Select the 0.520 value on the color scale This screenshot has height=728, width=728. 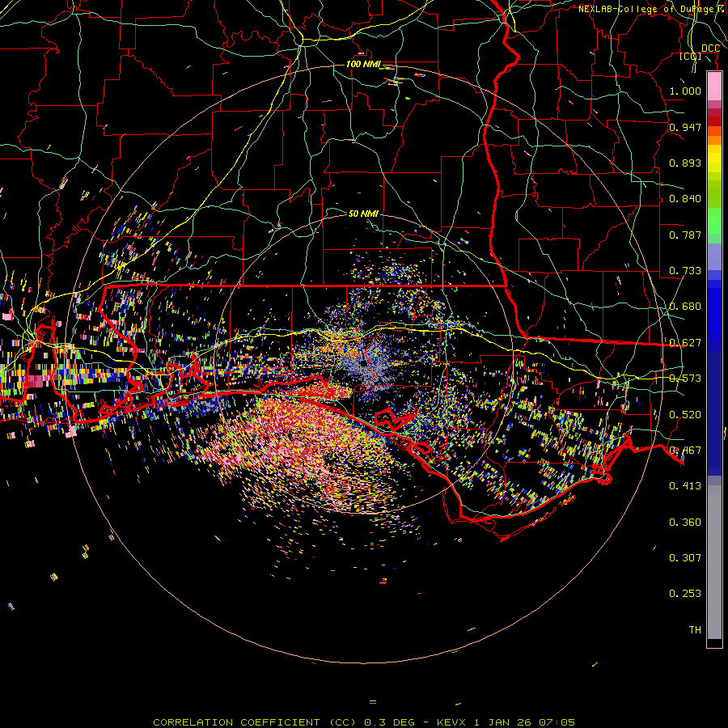[685, 414]
